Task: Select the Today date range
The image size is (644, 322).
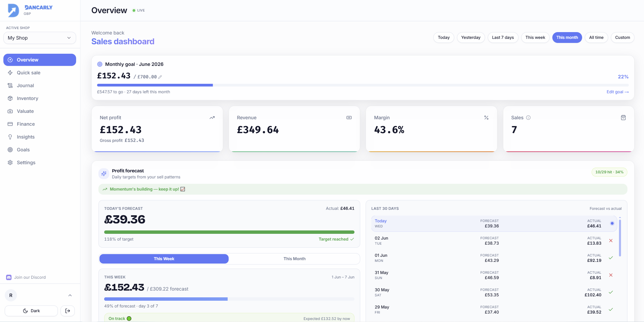Action: click(444, 38)
